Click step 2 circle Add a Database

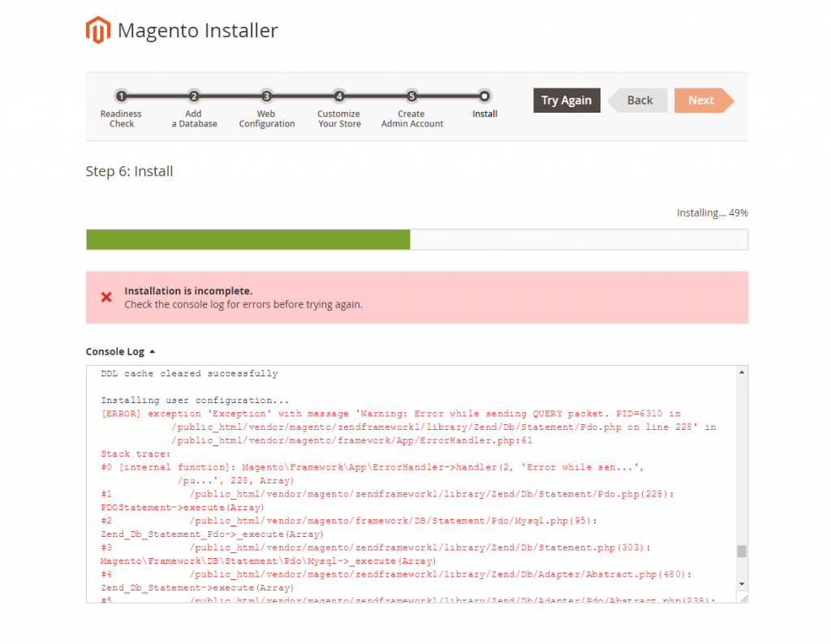[194, 97]
